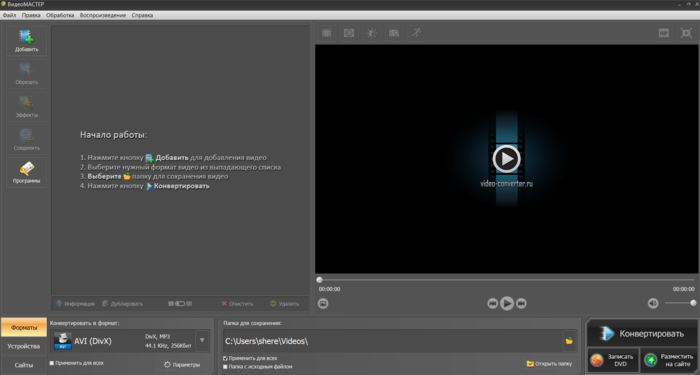700x375 pixels.
Task: Open the Параметры settings button
Action: tap(182, 365)
